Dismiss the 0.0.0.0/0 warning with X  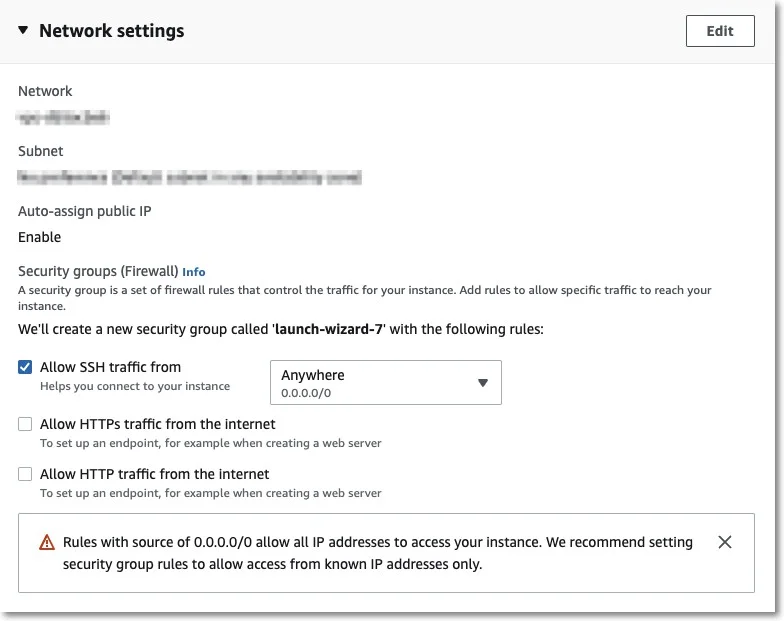pos(724,542)
